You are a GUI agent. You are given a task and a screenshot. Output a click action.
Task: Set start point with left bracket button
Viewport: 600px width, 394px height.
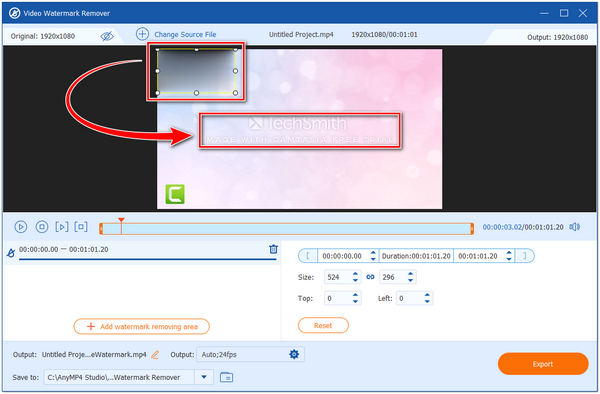pyautogui.click(x=308, y=256)
